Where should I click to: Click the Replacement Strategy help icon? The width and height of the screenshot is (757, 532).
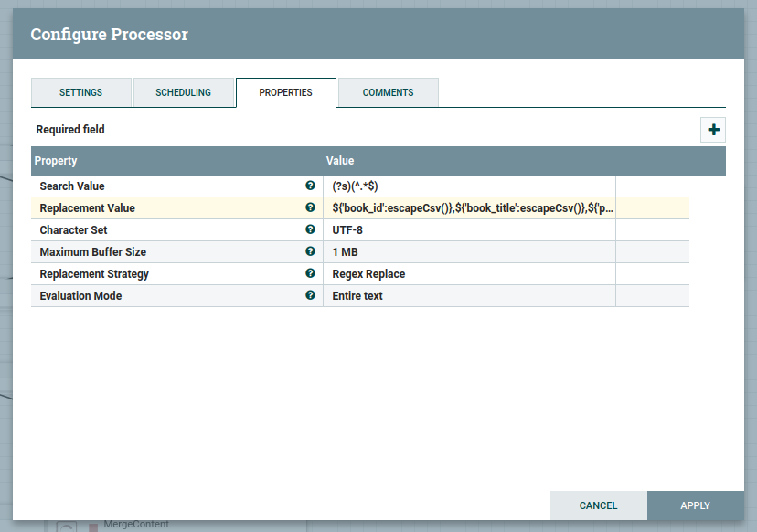point(310,273)
